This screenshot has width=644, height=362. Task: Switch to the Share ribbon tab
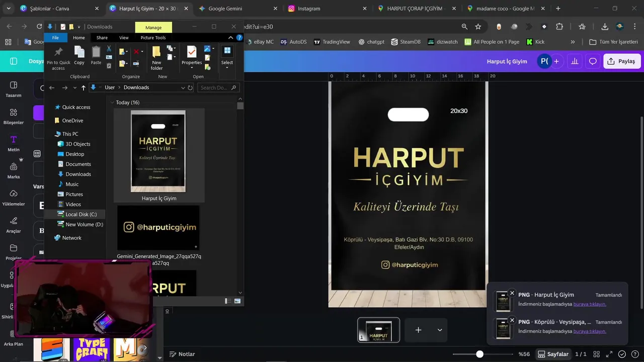tap(102, 38)
